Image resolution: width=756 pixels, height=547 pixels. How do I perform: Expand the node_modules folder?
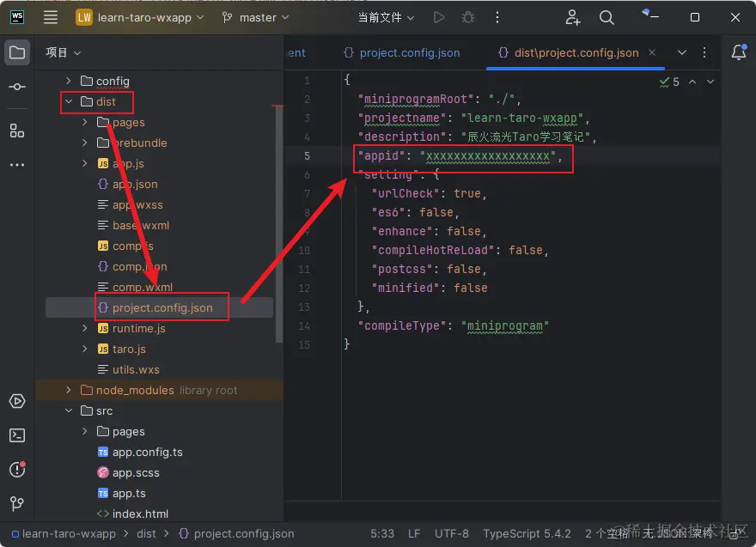click(x=69, y=391)
